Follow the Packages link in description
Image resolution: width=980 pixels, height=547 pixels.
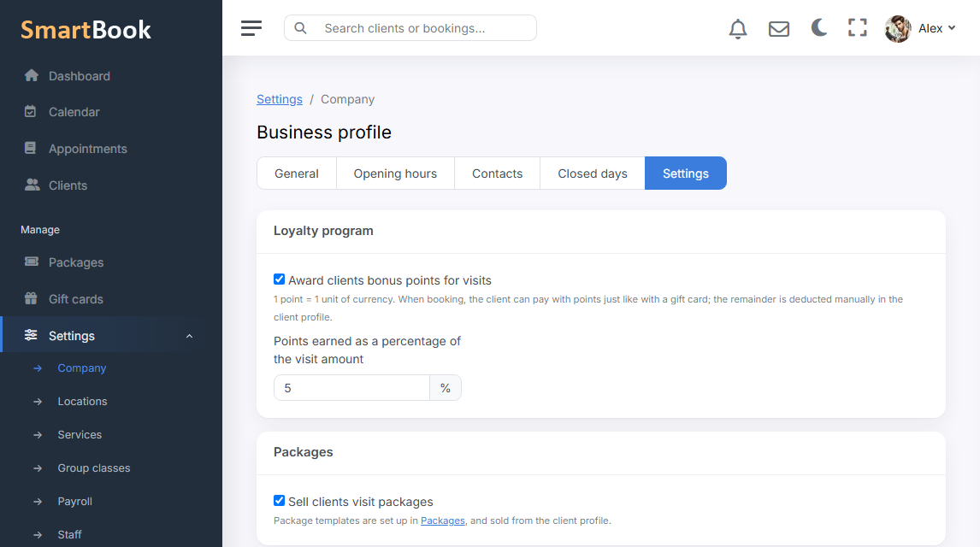point(442,521)
